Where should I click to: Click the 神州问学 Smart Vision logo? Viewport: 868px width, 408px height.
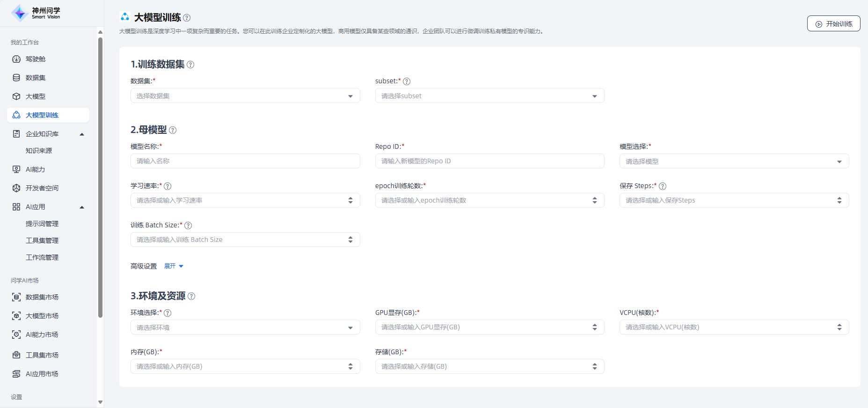(36, 13)
